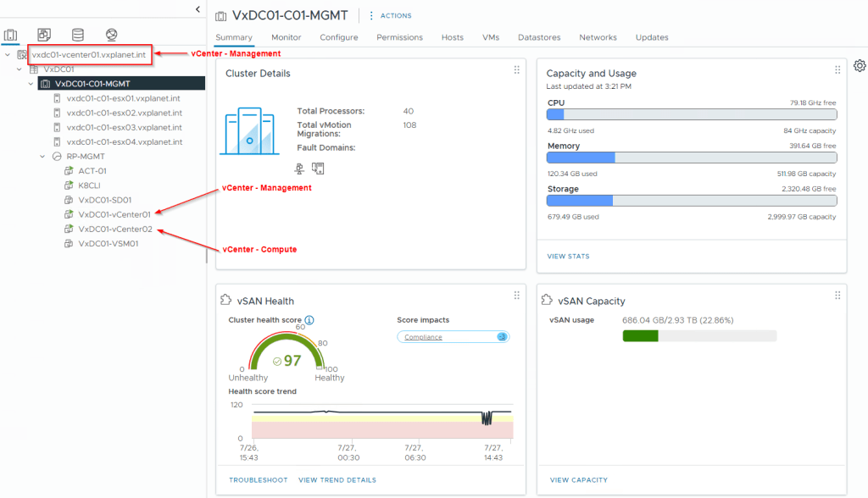The width and height of the screenshot is (868, 498).
Task: Click Cluster health score info icon
Action: pos(309,320)
